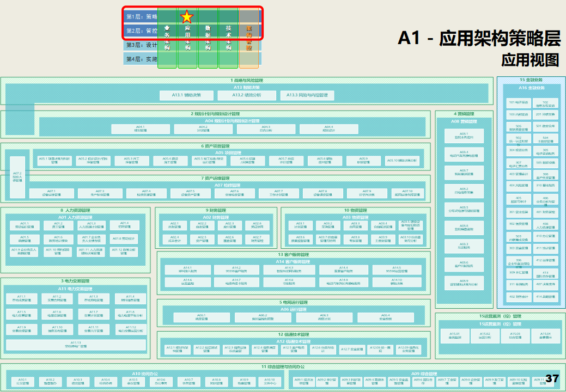Click the A16 金融业务 header
The height and width of the screenshot is (392, 566).
click(x=532, y=88)
